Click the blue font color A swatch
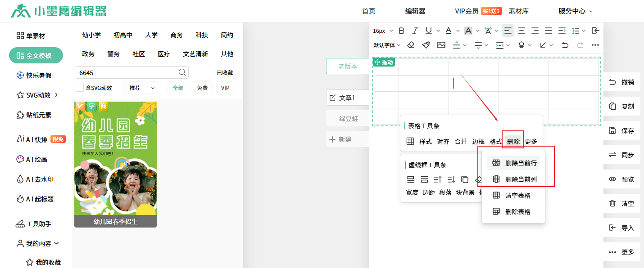The width and height of the screenshot is (644, 268). [x=449, y=31]
